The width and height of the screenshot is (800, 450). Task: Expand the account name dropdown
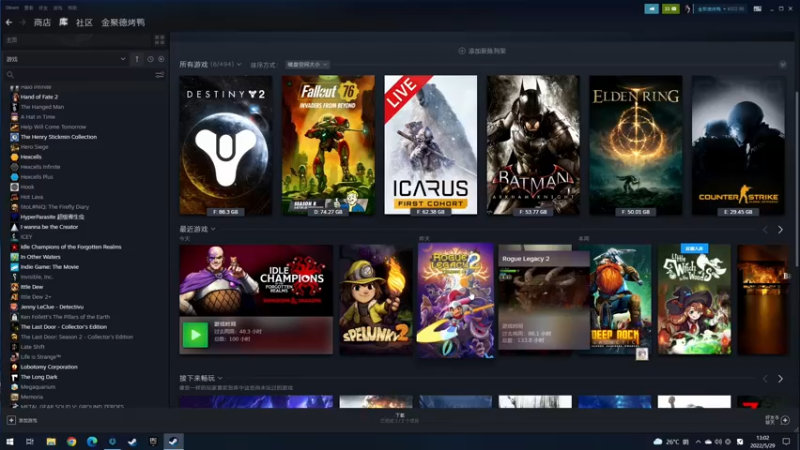click(x=720, y=9)
